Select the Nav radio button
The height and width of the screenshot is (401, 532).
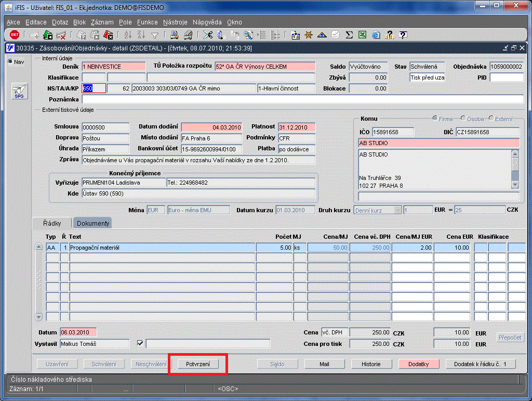pyautogui.click(x=10, y=61)
